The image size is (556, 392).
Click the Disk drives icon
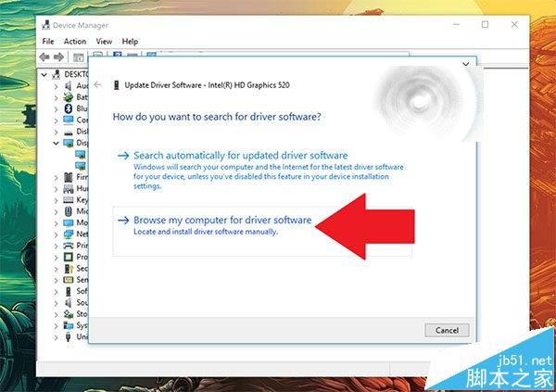68,132
